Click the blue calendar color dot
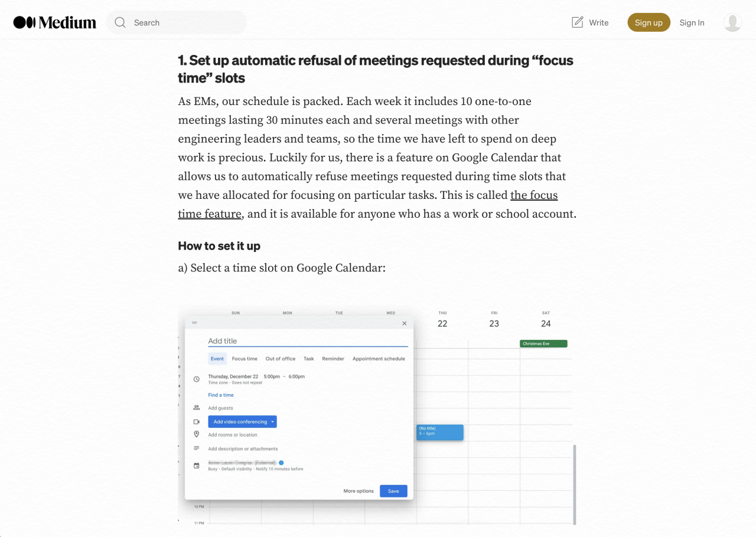 pos(281,463)
